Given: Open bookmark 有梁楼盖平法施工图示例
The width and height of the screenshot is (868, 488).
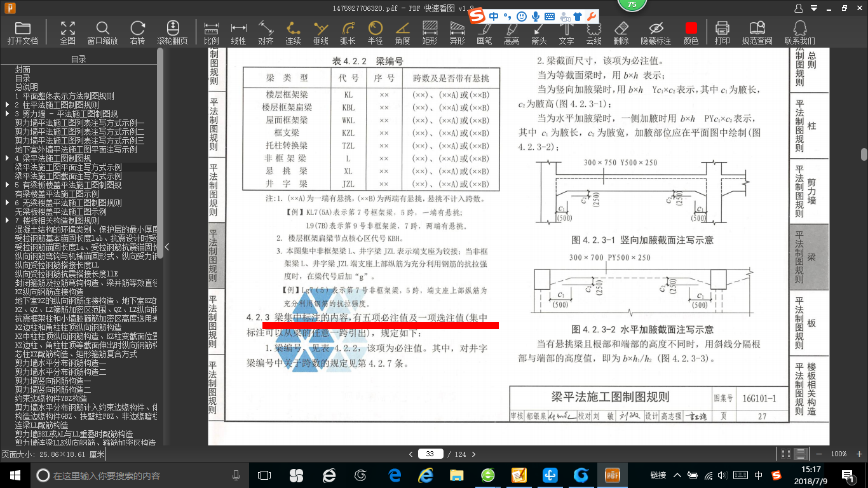Looking at the screenshot, I should (57, 194).
